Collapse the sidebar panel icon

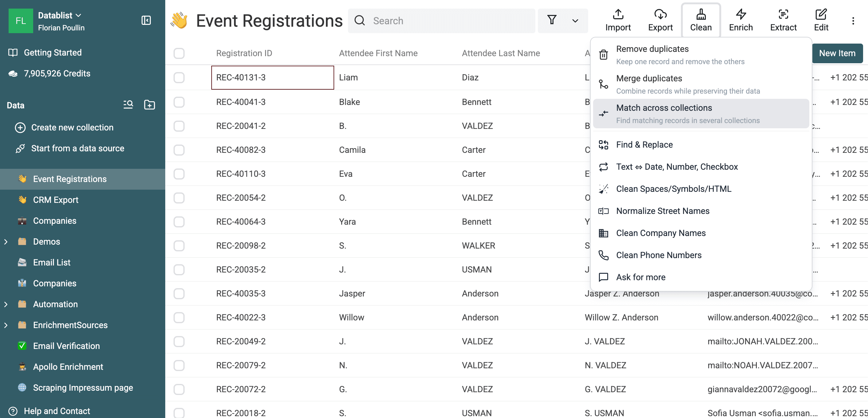(146, 21)
